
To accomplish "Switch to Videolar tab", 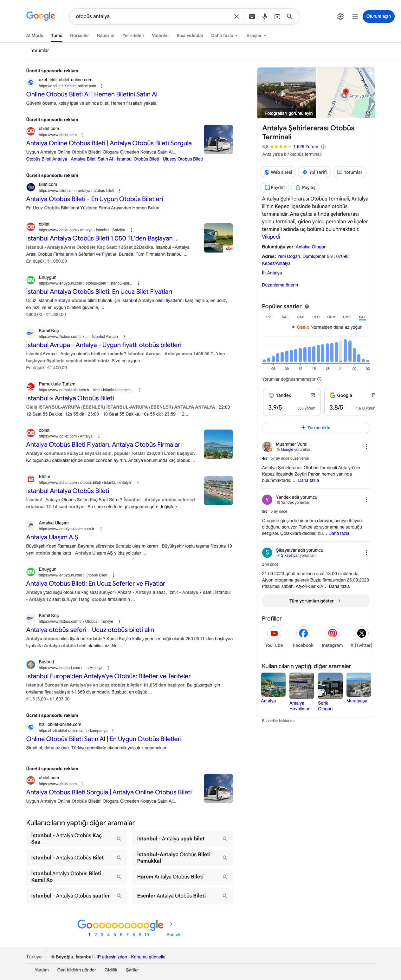I will (160, 36).
